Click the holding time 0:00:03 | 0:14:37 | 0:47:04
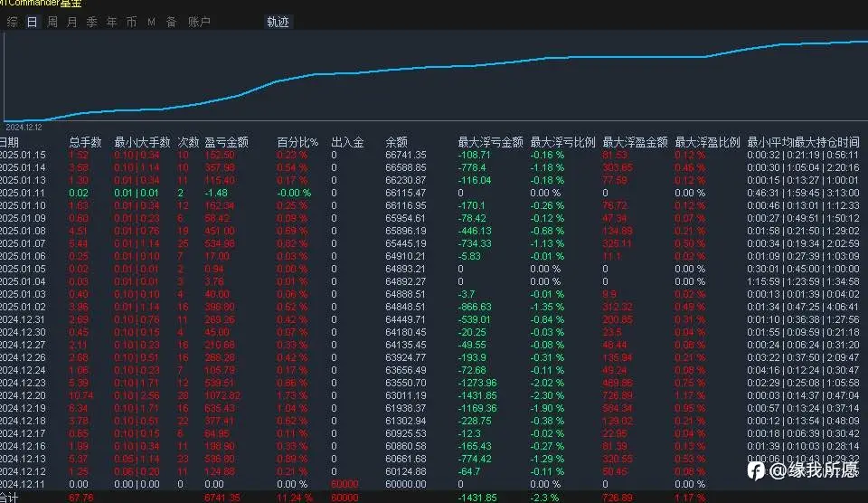868x503 pixels. click(803, 395)
